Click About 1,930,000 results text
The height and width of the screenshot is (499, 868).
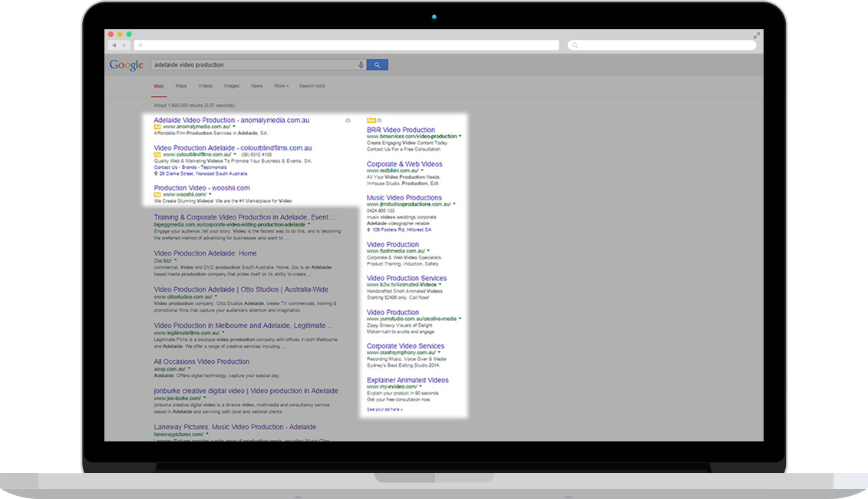(194, 105)
